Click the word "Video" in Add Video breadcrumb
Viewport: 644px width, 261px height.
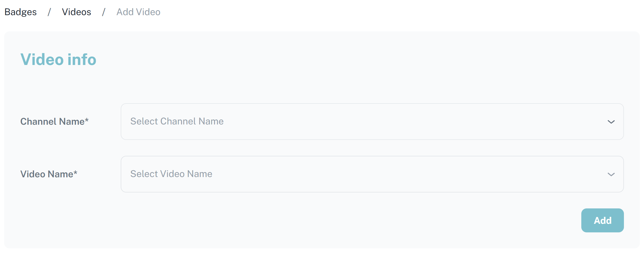(x=148, y=12)
